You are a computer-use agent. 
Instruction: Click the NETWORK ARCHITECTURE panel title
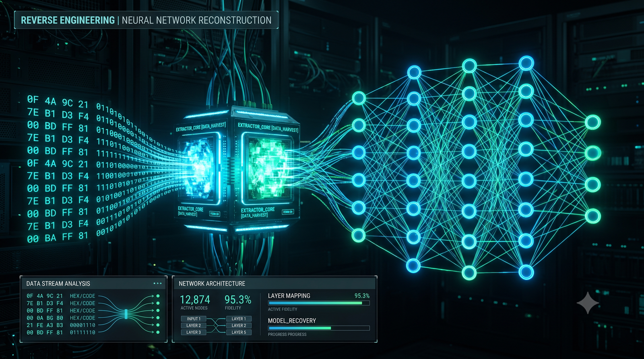[212, 283]
